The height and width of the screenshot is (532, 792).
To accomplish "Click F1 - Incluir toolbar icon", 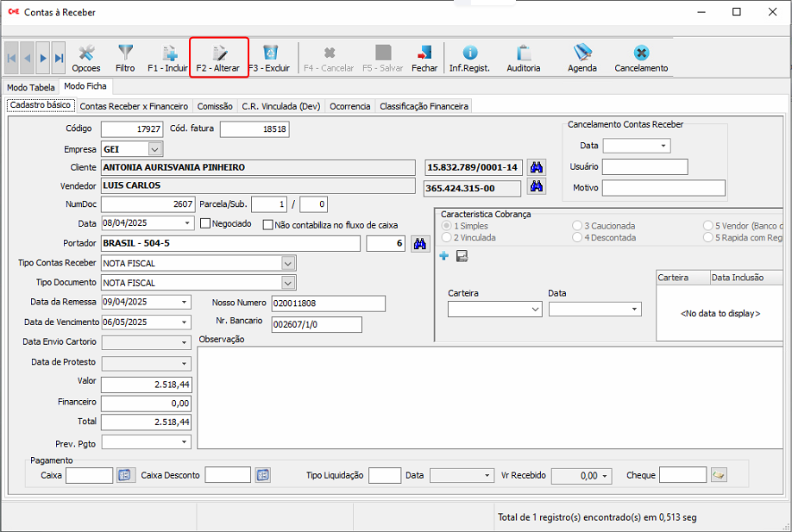I will 167,53.
